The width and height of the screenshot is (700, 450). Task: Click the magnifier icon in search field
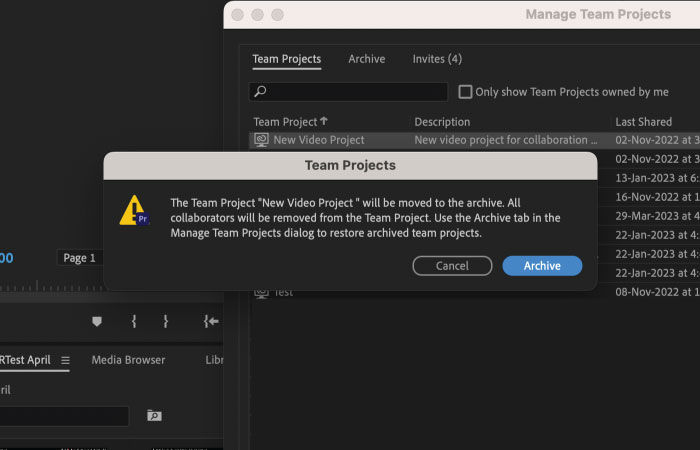(260, 92)
